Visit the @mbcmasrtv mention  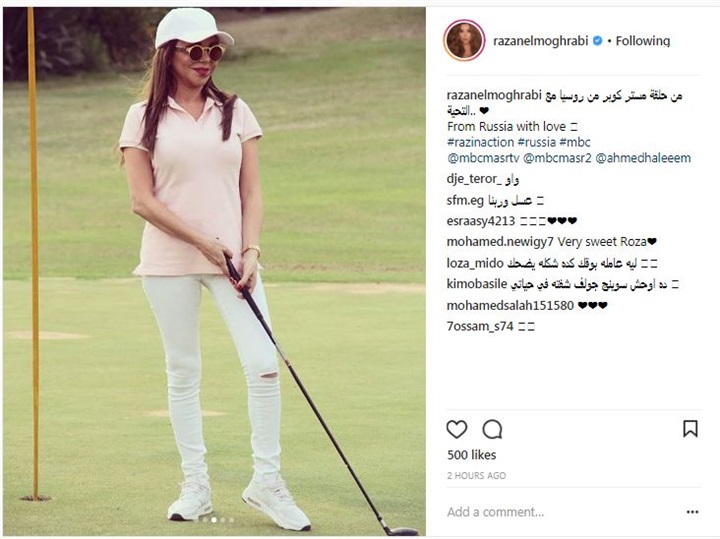pos(483,158)
